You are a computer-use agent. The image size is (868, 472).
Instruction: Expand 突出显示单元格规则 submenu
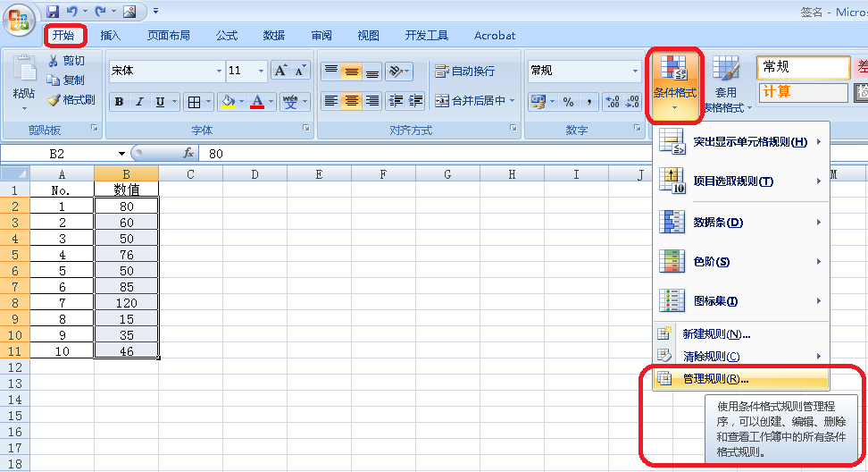tap(740, 142)
